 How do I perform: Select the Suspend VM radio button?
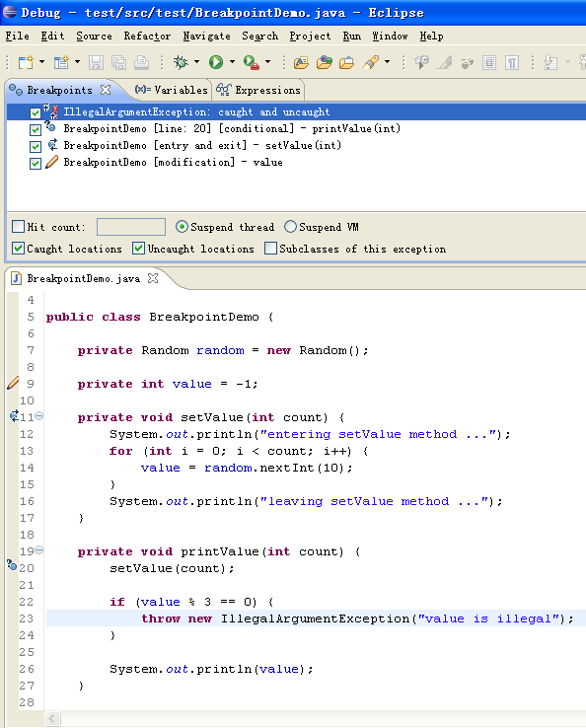(290, 227)
